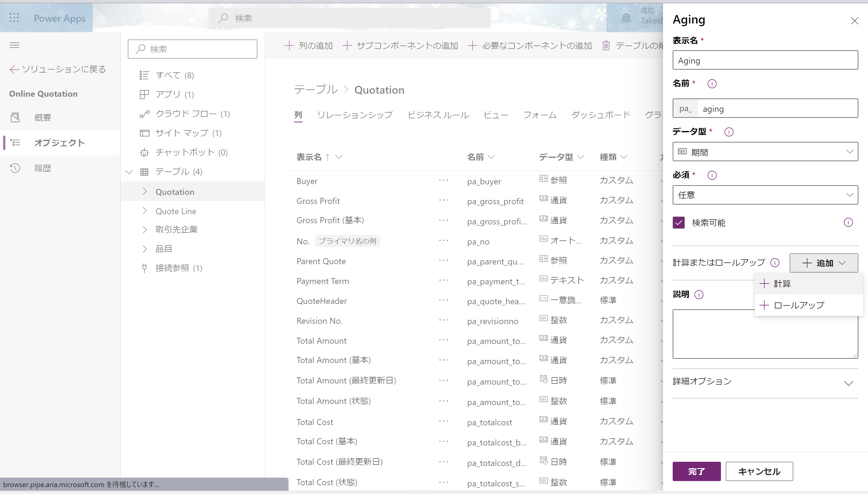The width and height of the screenshot is (868, 494).
Task: Collapse the テーブル (4) tree node
Action: point(129,172)
